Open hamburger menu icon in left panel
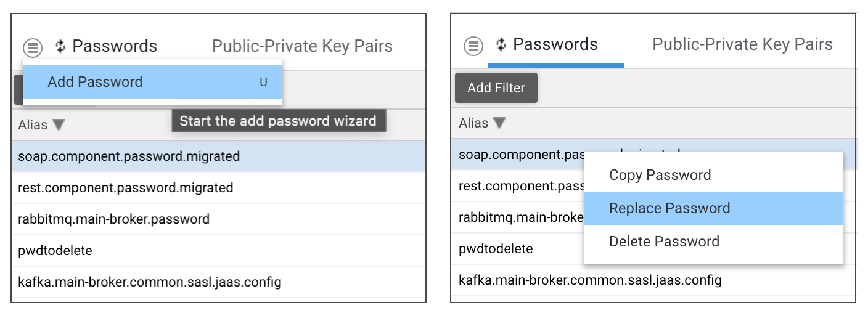Screen dimensions: 868x313 pos(33,47)
